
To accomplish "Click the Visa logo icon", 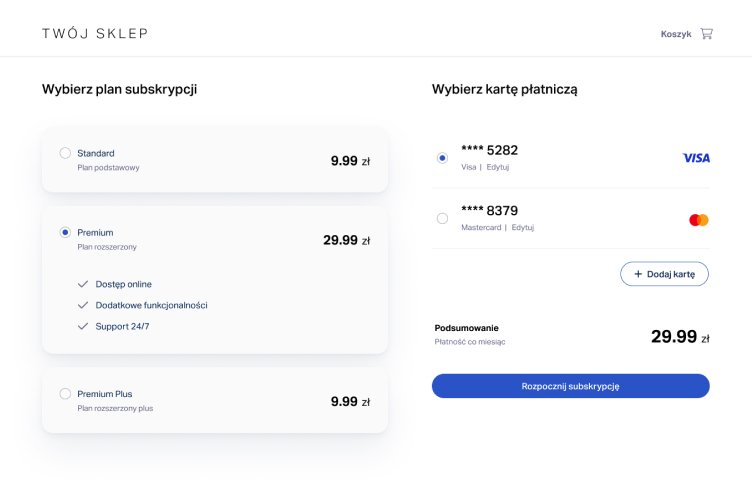I will click(x=696, y=158).
